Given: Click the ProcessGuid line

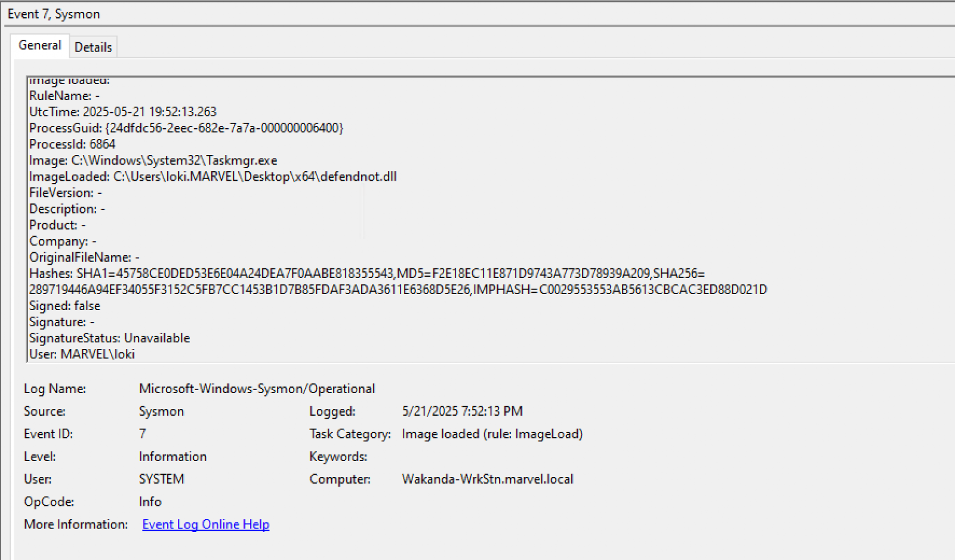Looking at the screenshot, I should click(x=186, y=128).
